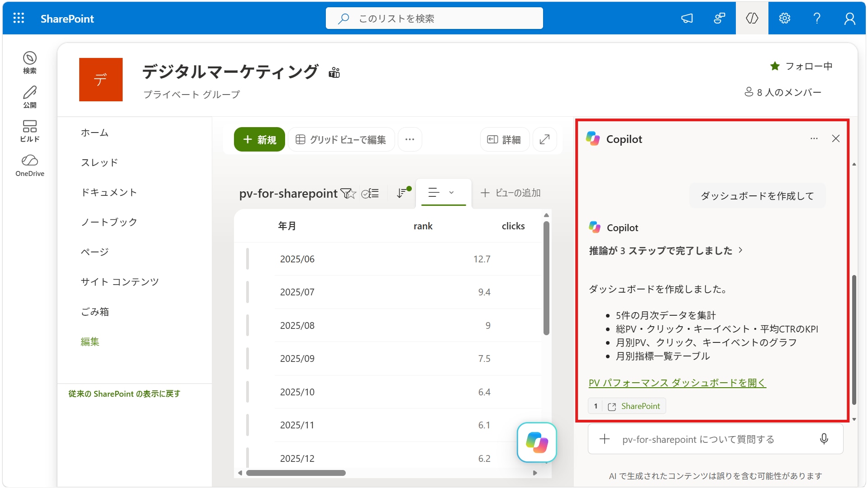868x489 pixels.
Task: Click the megaphone announcements icon
Action: tap(687, 18)
